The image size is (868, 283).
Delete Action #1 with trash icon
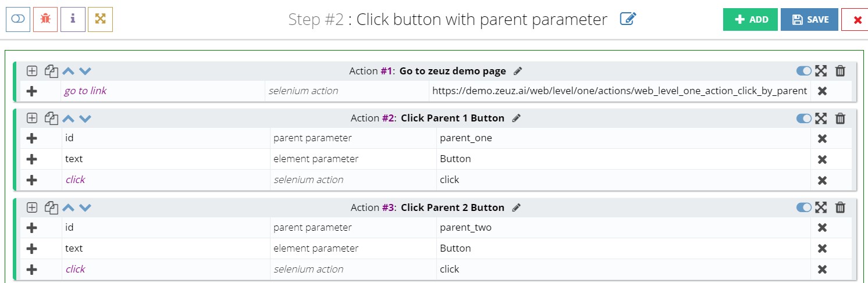[840, 71]
